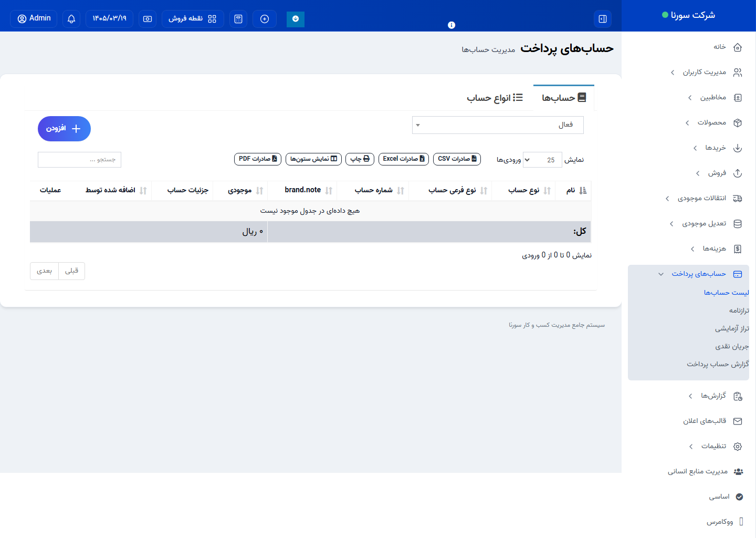Screen dimensions: 756x538
Task: Click the خریدها download icon
Action: click(738, 148)
